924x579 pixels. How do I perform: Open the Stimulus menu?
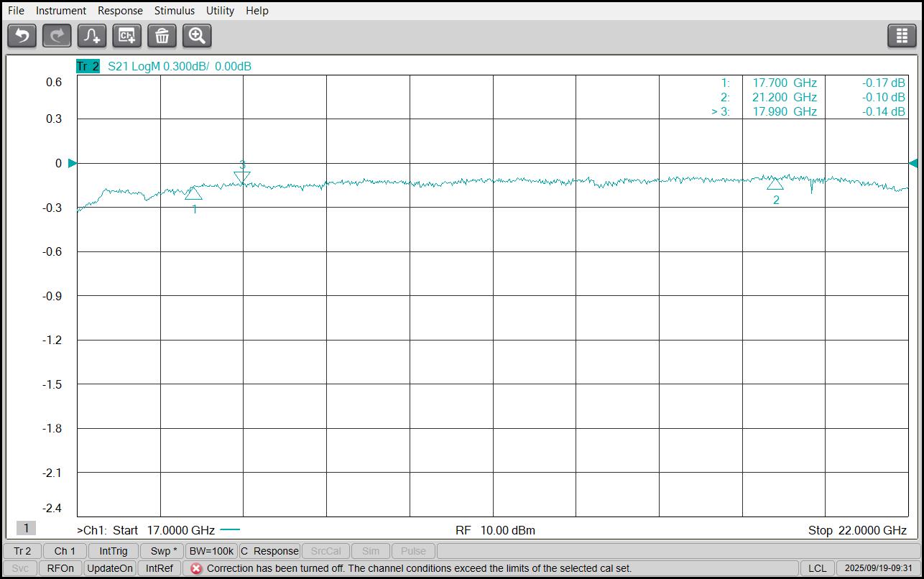click(174, 11)
